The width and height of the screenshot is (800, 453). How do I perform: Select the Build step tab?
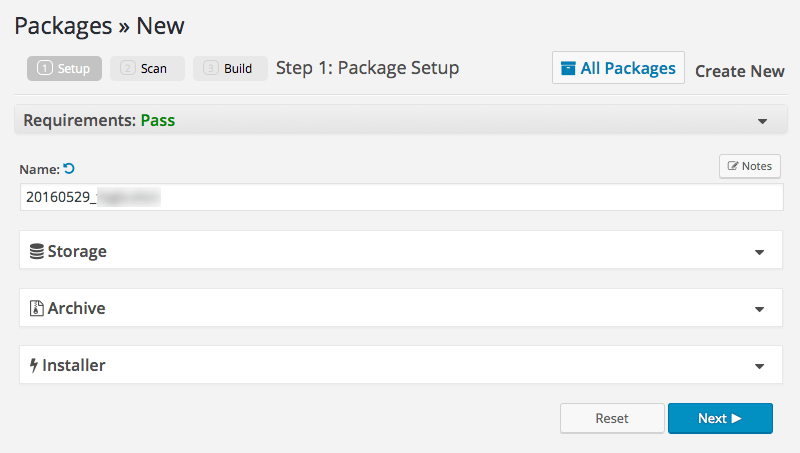[230, 69]
